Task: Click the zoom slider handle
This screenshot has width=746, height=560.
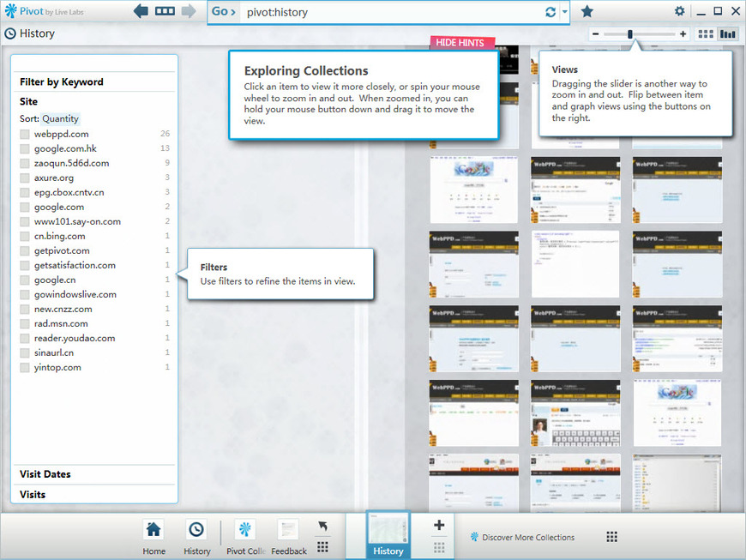Action: (x=630, y=33)
